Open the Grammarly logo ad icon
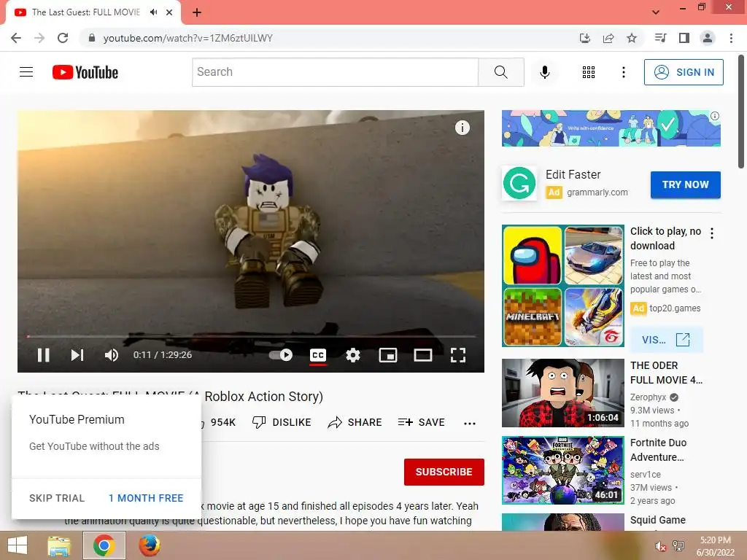 click(x=519, y=183)
